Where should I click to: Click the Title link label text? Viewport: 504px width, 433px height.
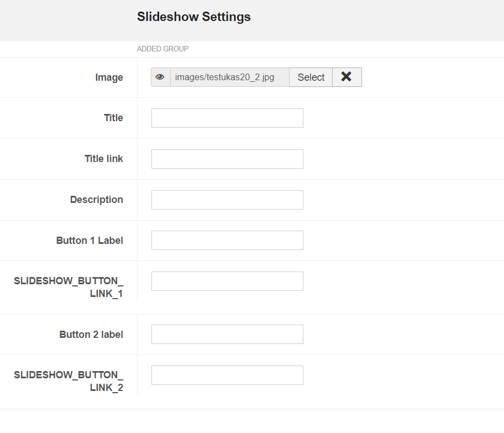click(x=104, y=159)
